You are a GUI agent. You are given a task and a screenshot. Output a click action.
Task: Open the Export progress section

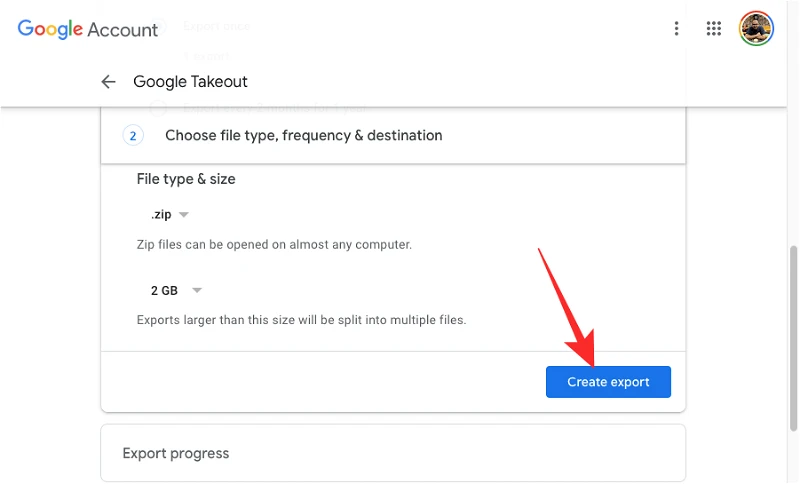(x=393, y=453)
